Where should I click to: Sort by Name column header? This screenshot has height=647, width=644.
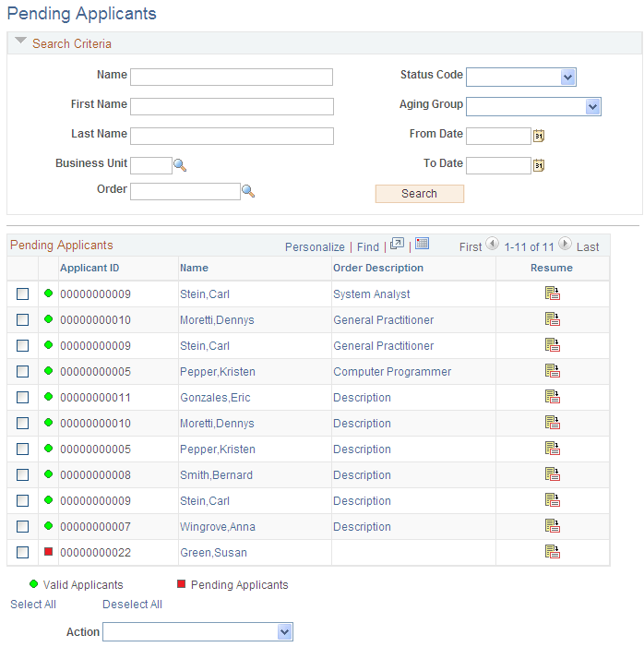click(194, 268)
